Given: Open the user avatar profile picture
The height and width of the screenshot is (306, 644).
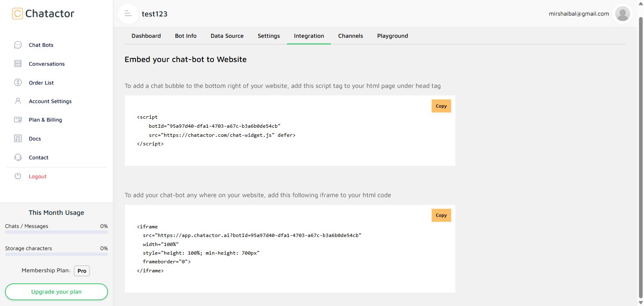Looking at the screenshot, I should pyautogui.click(x=622, y=14).
